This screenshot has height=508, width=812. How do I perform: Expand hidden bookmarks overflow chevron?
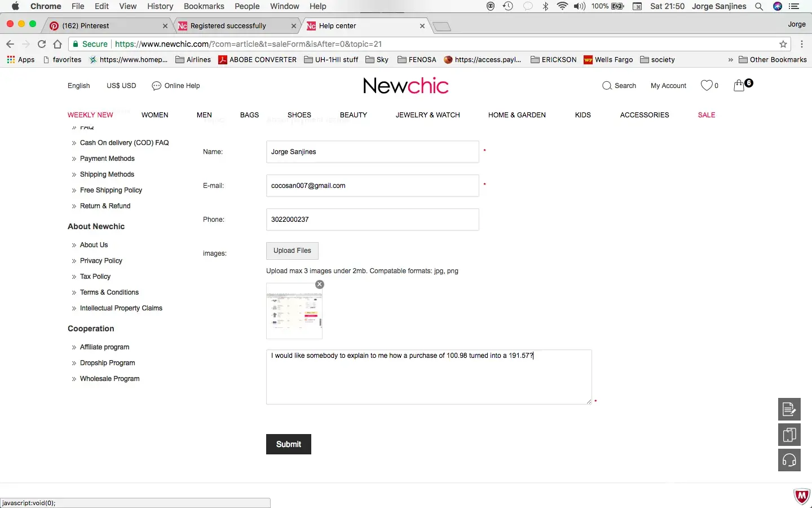[x=731, y=60]
